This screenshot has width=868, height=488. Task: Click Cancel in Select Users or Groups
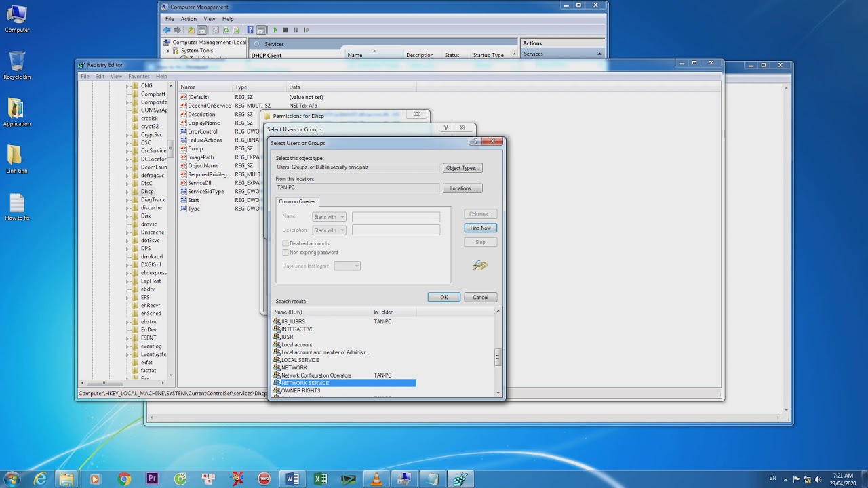[x=480, y=298]
